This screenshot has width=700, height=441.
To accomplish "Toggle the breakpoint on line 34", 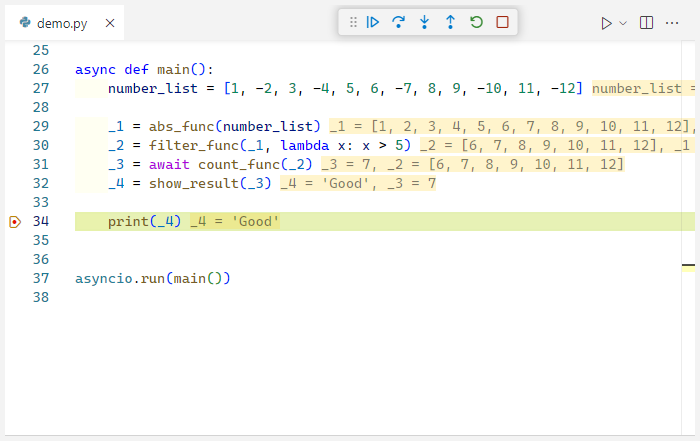I will 15,222.
